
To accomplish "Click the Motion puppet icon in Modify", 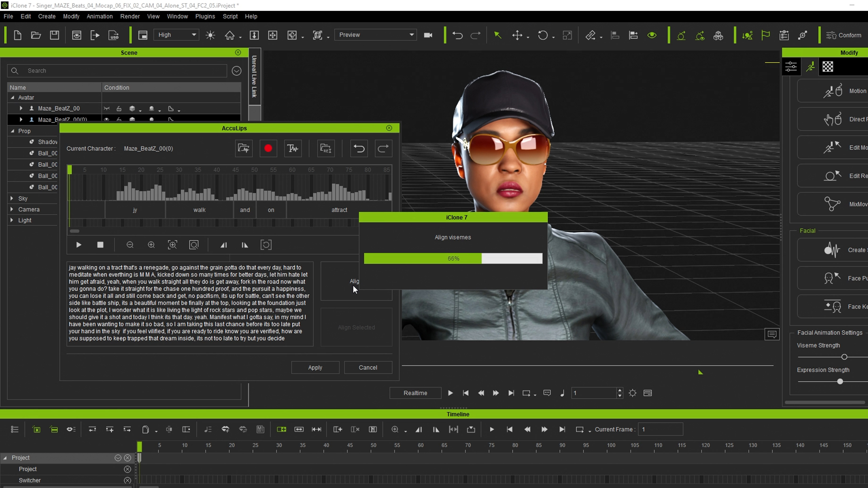I will [x=832, y=91].
